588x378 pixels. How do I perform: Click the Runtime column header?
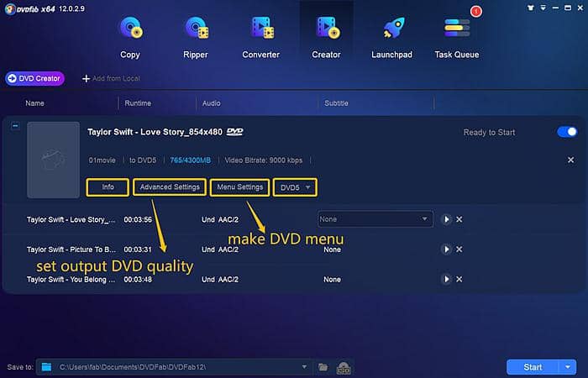click(138, 103)
